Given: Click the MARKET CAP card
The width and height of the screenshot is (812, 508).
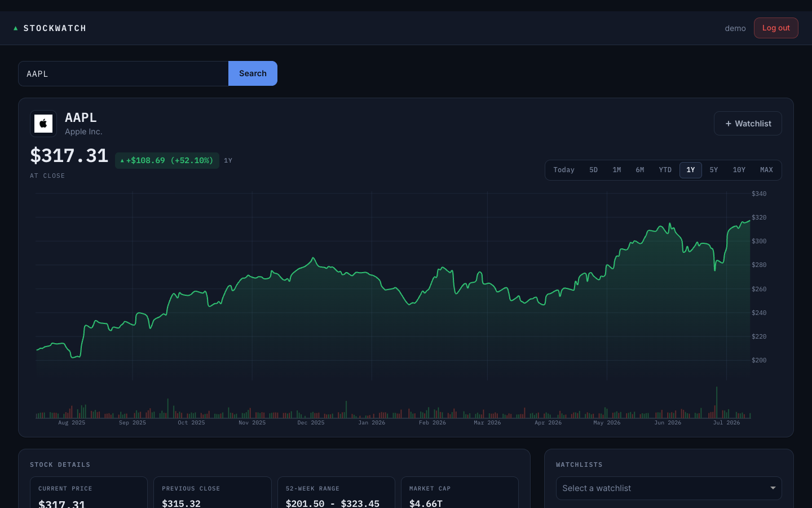Looking at the screenshot, I should click(x=460, y=492).
